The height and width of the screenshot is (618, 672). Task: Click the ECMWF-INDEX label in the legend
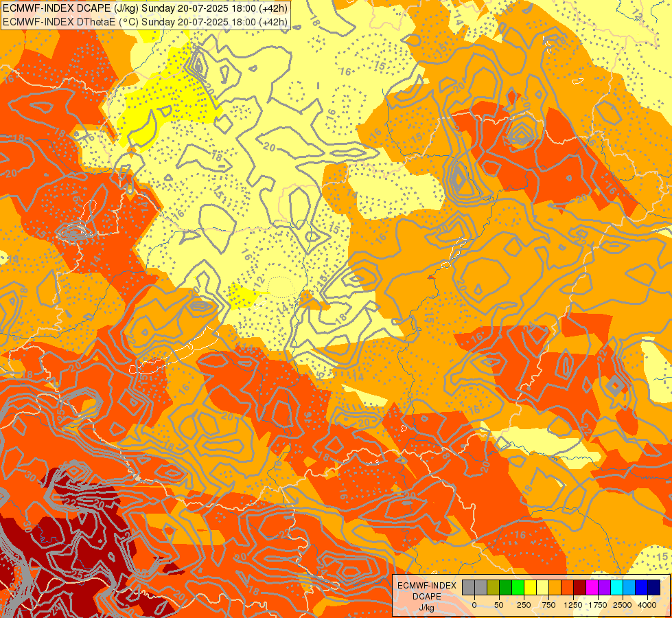(427, 586)
